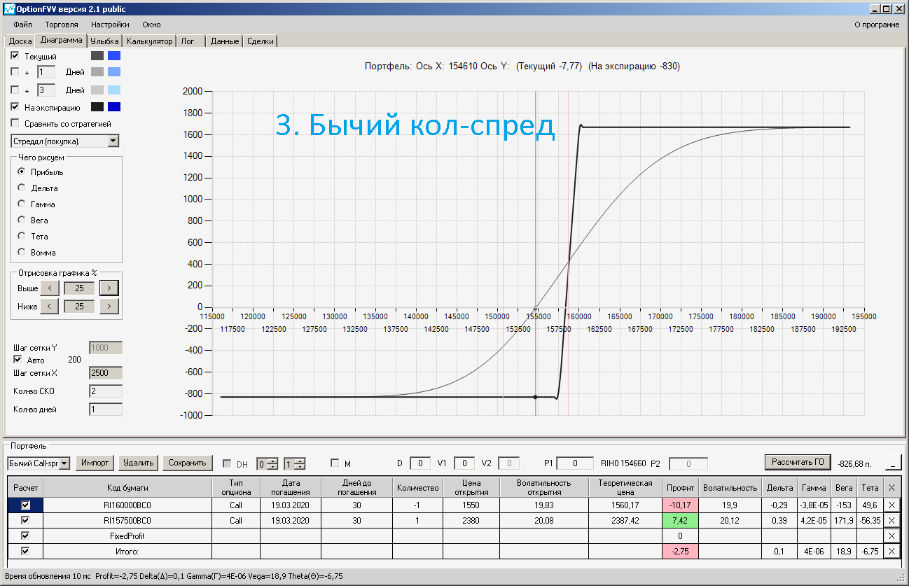Viewport: 909px width, 588px height.
Task: Click the D input field in portfolio bar
Action: tap(420, 463)
